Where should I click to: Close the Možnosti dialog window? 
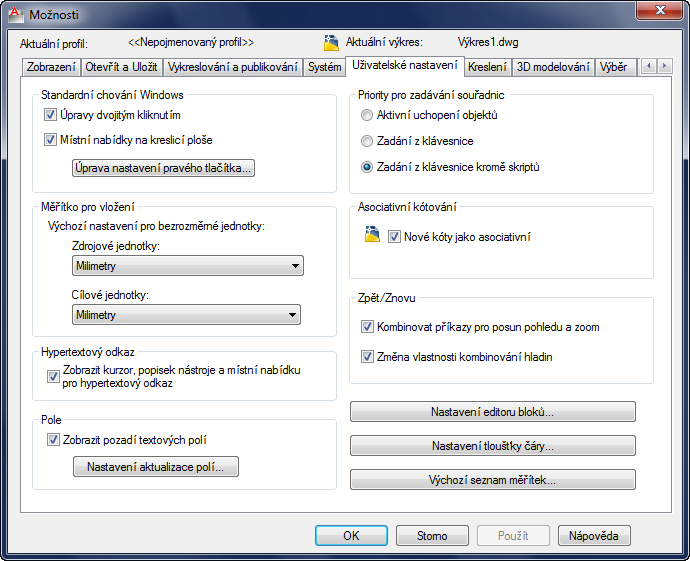659,11
